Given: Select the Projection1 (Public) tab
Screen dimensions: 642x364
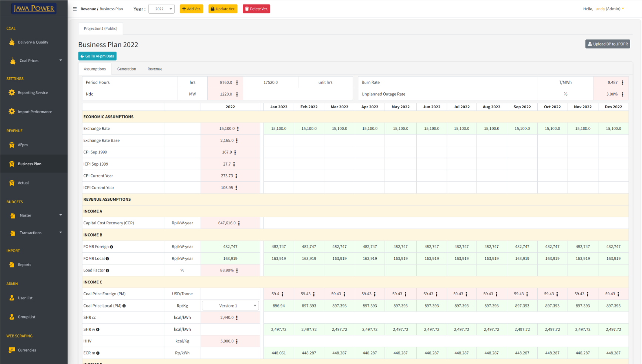Looking at the screenshot, I should click(x=100, y=28).
